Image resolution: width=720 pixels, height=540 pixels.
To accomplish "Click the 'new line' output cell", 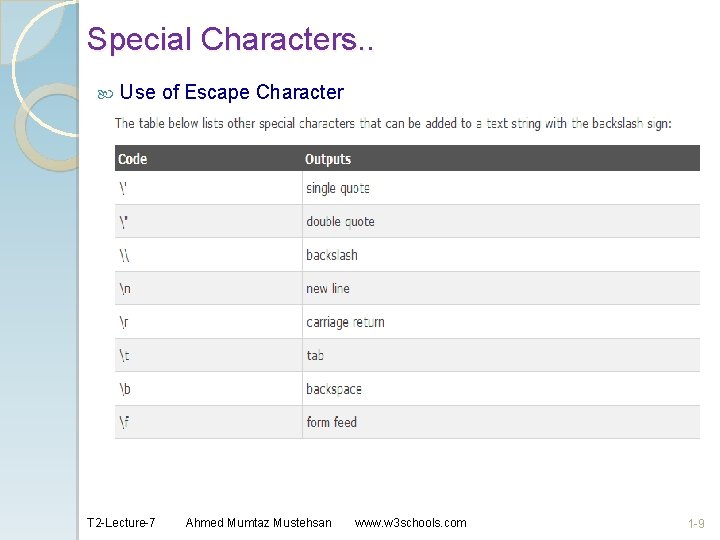I will click(x=328, y=288).
